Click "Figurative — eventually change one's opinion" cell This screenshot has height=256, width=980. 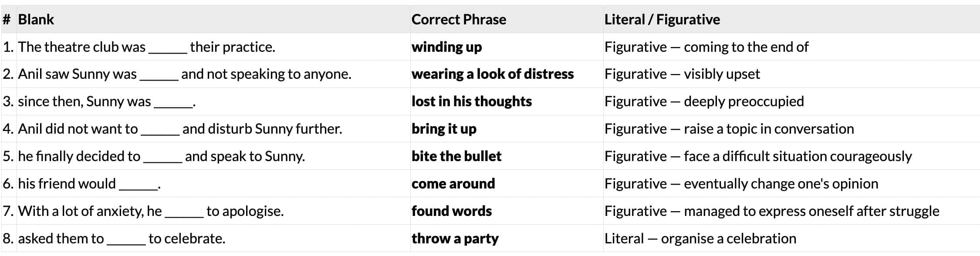[741, 184]
